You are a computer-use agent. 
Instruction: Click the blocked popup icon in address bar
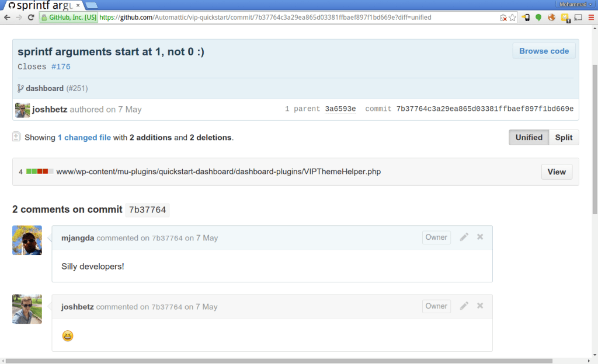pos(503,17)
